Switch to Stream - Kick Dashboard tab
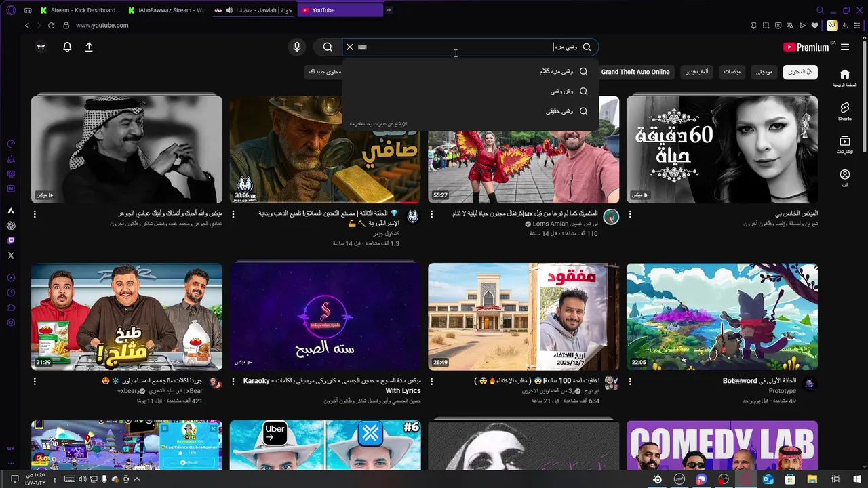Screen dimensions: 868x488 (x=78, y=10)
